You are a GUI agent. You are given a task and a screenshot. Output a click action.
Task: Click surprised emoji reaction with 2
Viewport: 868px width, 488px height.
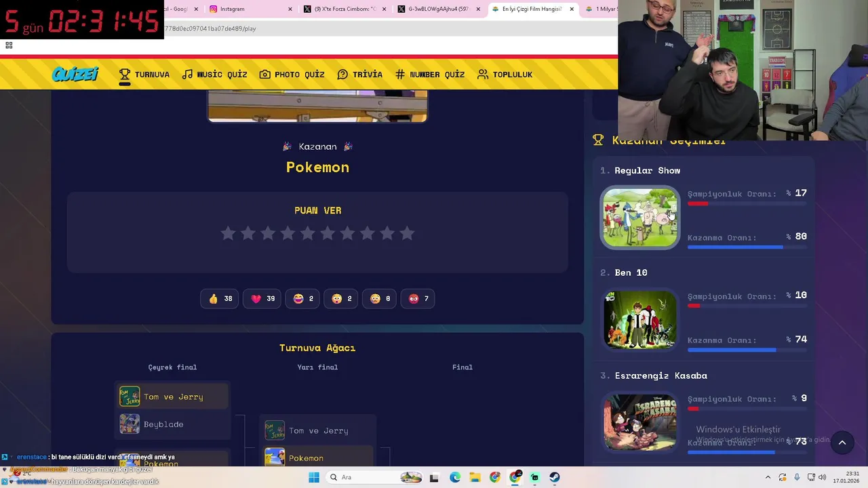coord(342,298)
